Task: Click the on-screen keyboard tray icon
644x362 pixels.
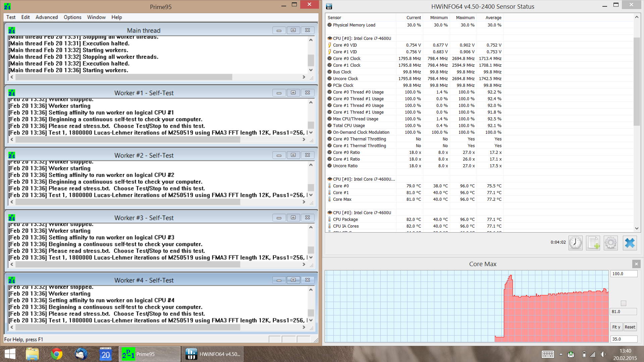Action: pos(548,354)
